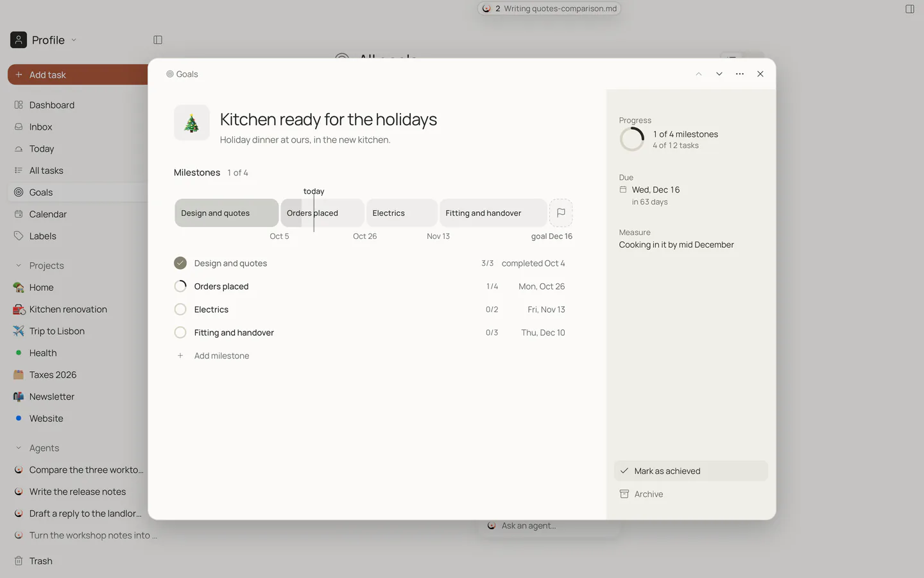Click Mark as achieved button
This screenshot has width=924, height=578.
[690, 471]
